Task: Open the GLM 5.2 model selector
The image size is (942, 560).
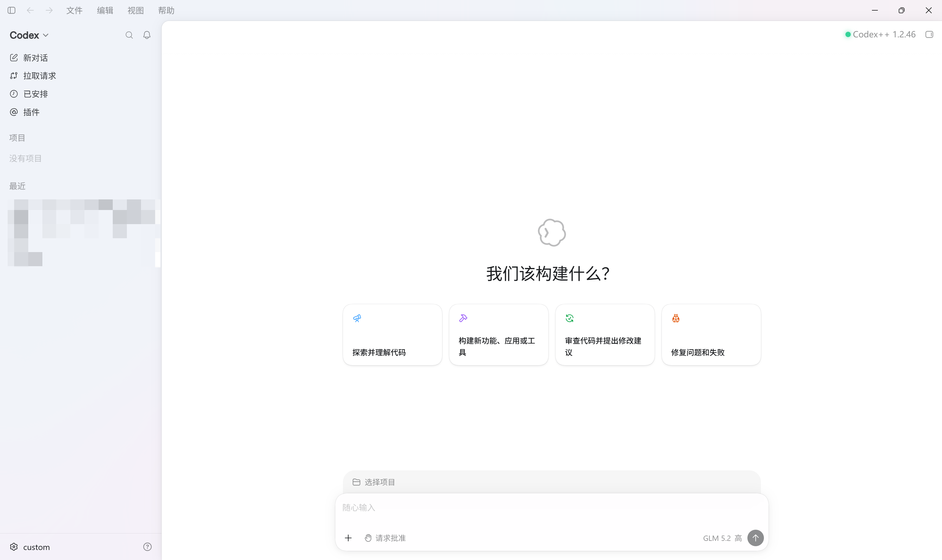Action: pyautogui.click(x=717, y=538)
